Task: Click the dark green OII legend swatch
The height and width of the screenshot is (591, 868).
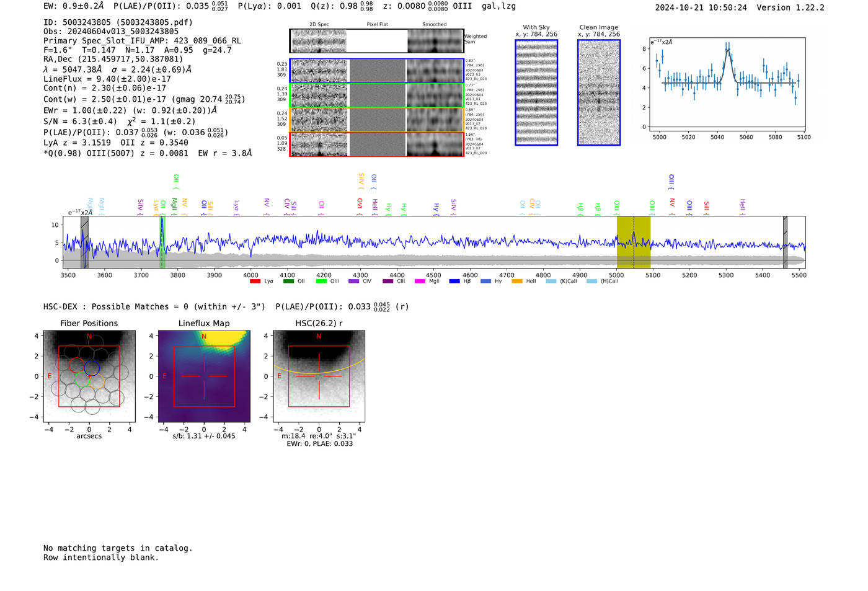Action: click(288, 282)
